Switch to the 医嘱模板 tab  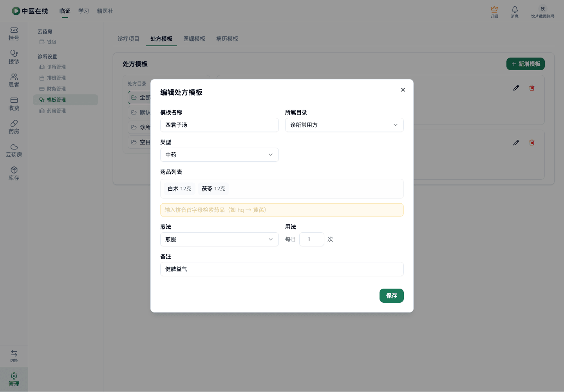click(194, 39)
